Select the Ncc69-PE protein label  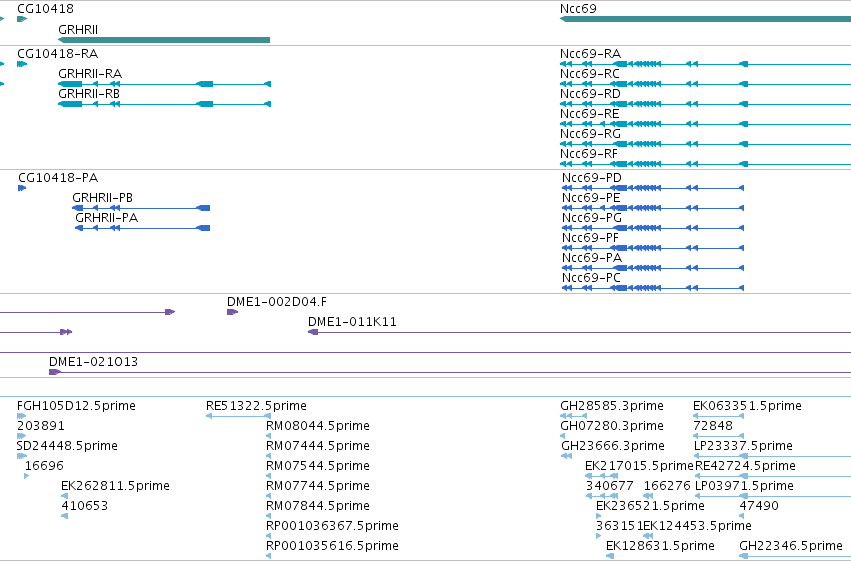591,198
